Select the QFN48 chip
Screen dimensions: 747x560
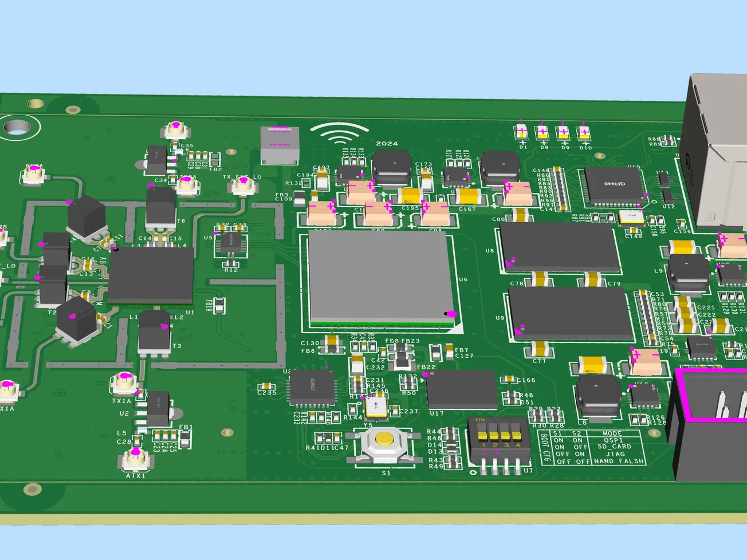[614, 186]
